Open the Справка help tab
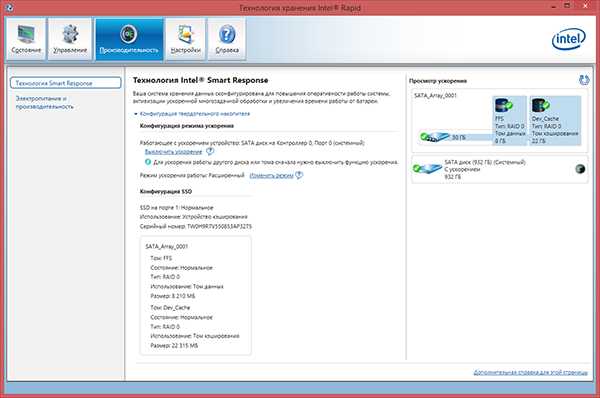The image size is (600, 398). coord(227,39)
